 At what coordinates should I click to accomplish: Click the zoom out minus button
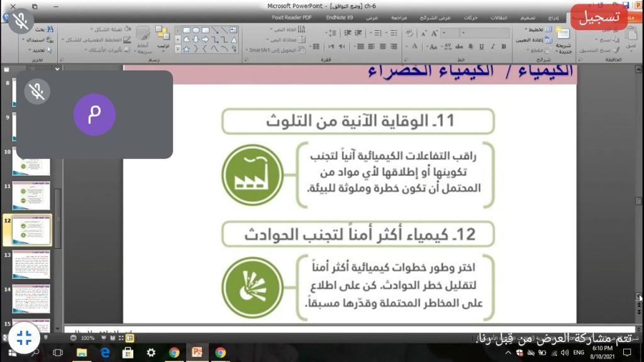(x=74, y=337)
